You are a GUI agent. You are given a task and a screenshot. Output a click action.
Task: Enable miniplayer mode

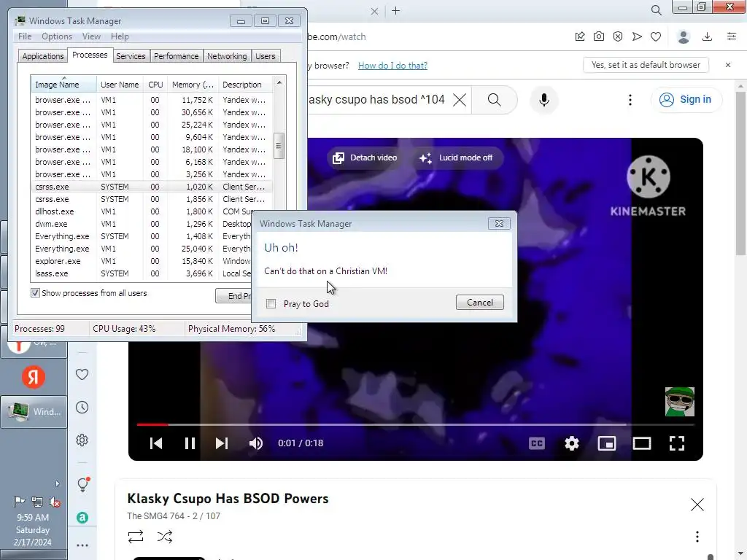pyautogui.click(x=607, y=443)
